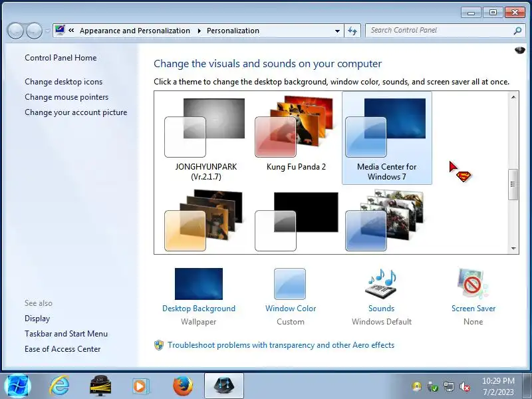
Task: Open recent pages dropdown arrow
Action: (x=47, y=31)
